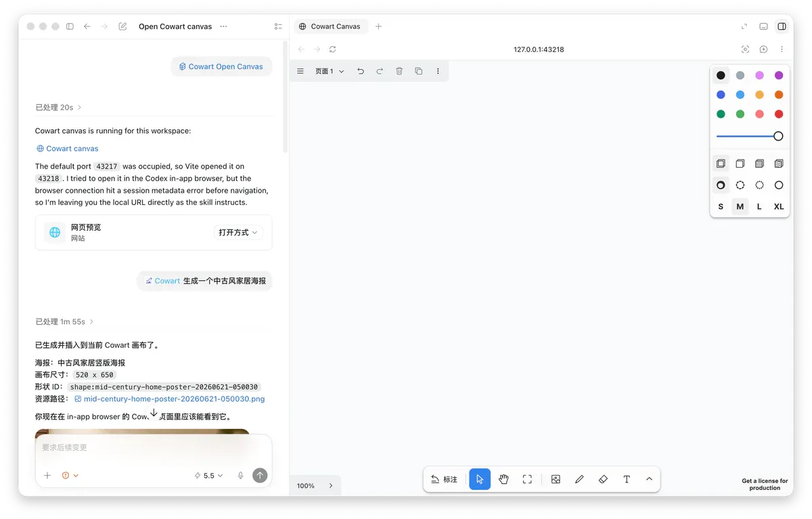Expand more tools with the up chevron

pos(649,479)
